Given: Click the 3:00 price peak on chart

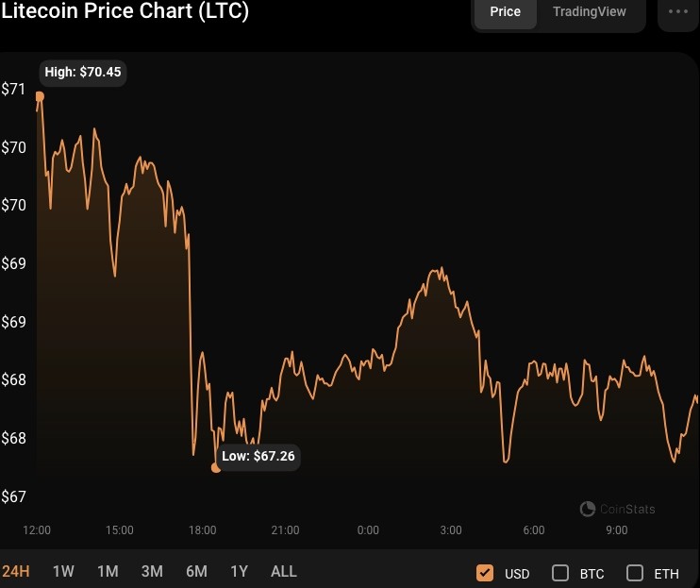Looking at the screenshot, I should click(x=442, y=268).
